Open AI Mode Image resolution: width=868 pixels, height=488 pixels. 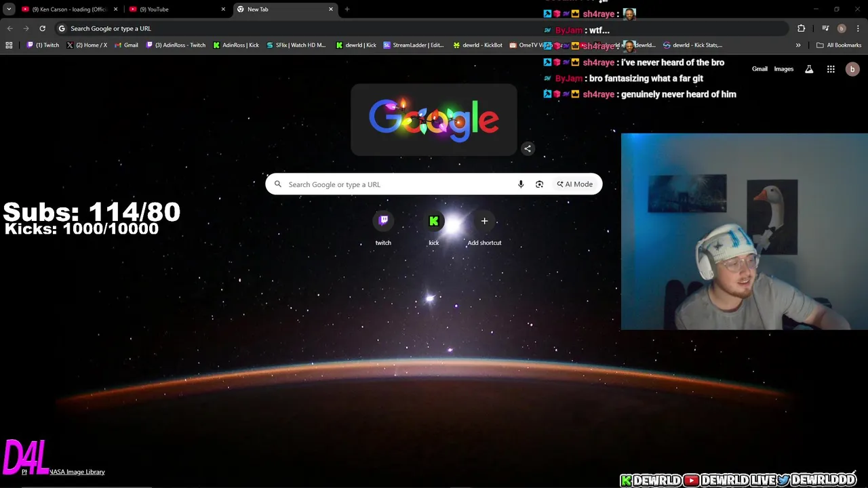click(x=575, y=184)
